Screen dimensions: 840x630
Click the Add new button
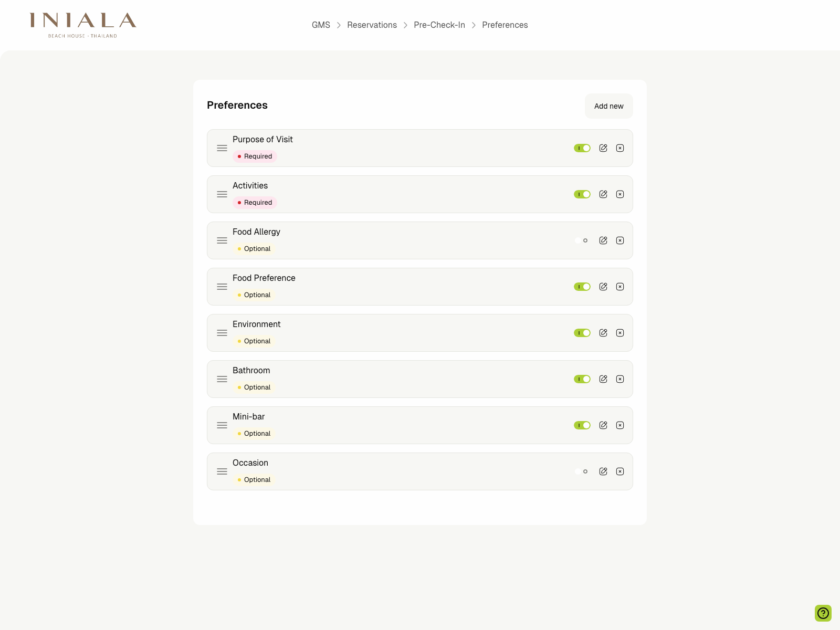[608, 106]
